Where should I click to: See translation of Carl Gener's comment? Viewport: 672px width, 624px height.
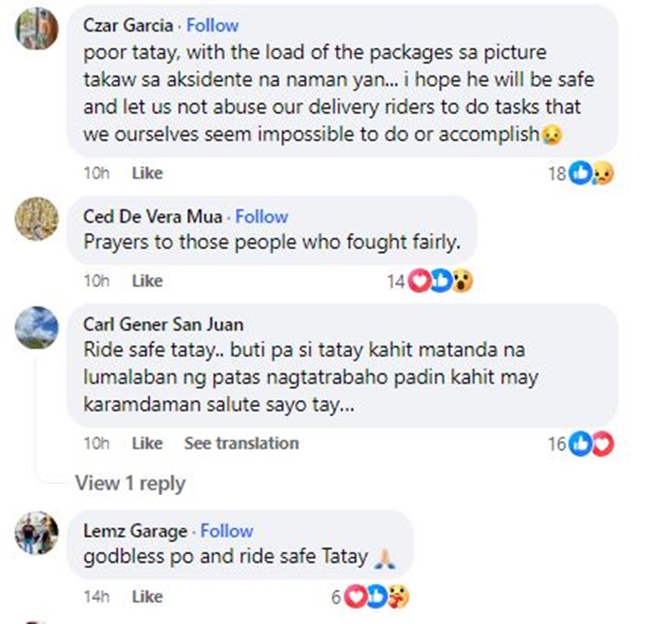(x=241, y=444)
